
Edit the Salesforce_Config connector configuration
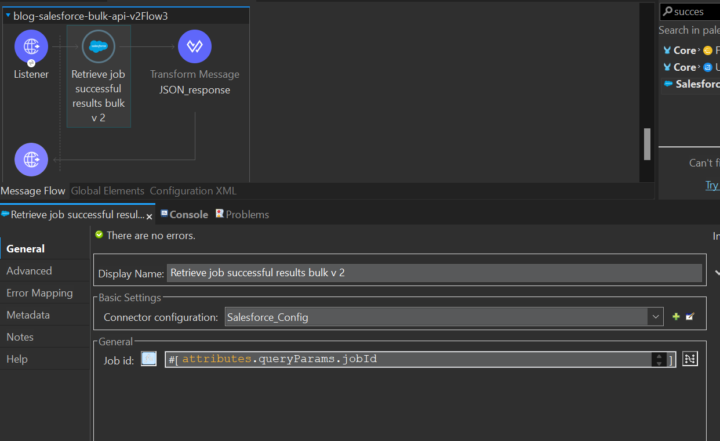pyautogui.click(x=690, y=317)
